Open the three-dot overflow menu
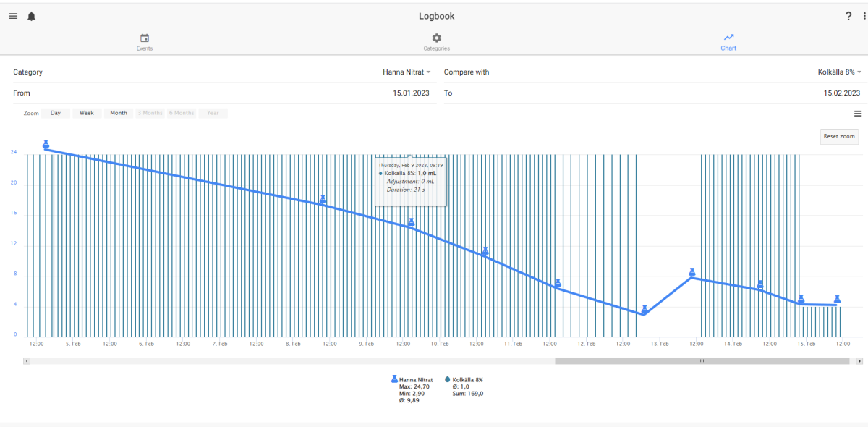This screenshot has width=868, height=427. [x=864, y=16]
